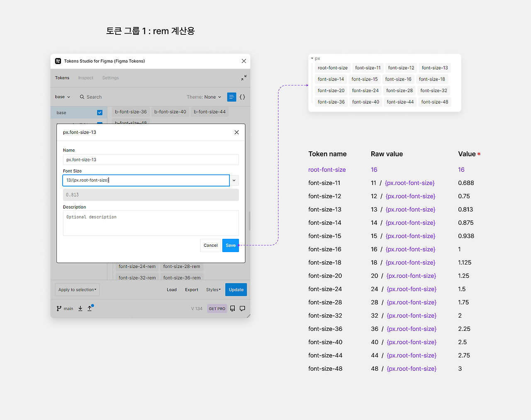Click the Name input field
The height and width of the screenshot is (420, 531).
pyautogui.click(x=151, y=160)
